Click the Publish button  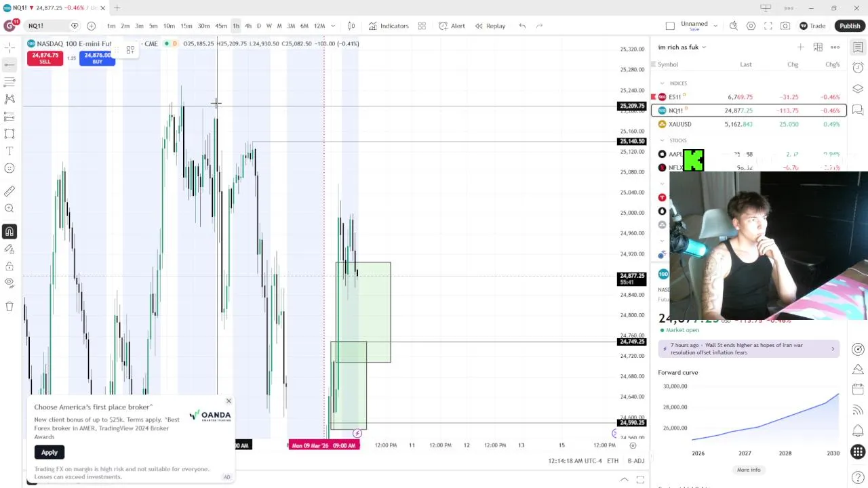click(850, 26)
